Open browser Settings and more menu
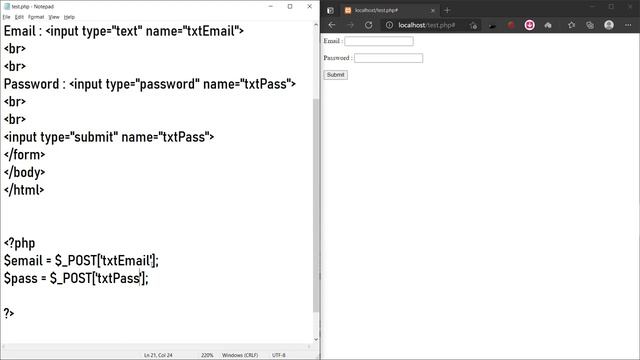The height and width of the screenshot is (360, 640). 628,25
